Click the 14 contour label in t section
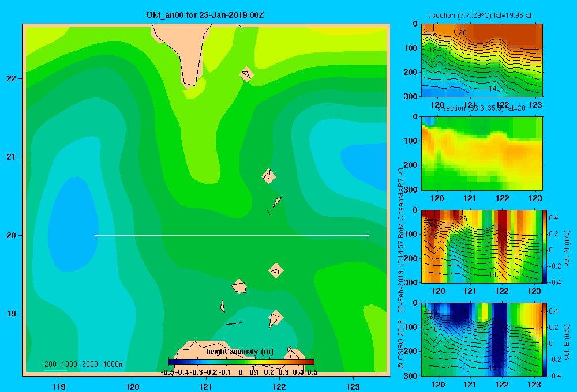The width and height of the screenshot is (577, 392). click(493, 89)
